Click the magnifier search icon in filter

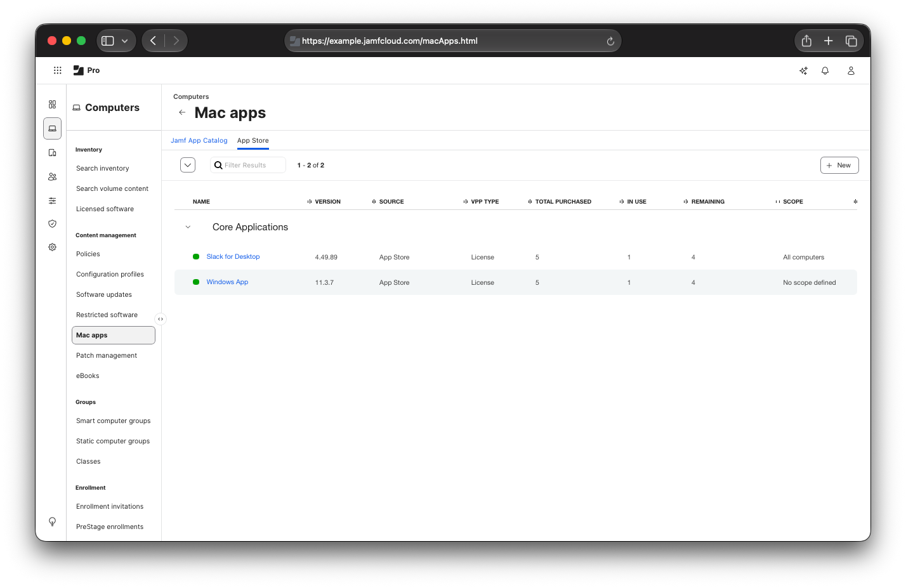click(218, 165)
